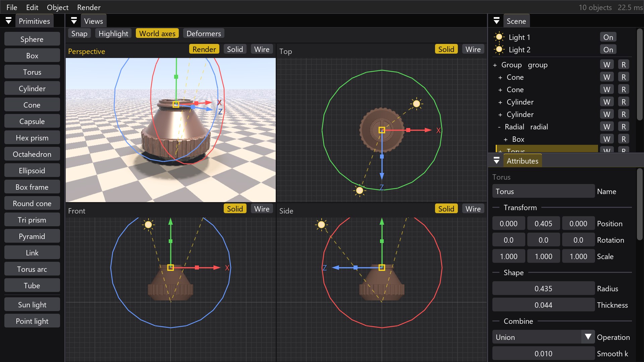Grab the red X axis arrow in Top view

pos(428,130)
